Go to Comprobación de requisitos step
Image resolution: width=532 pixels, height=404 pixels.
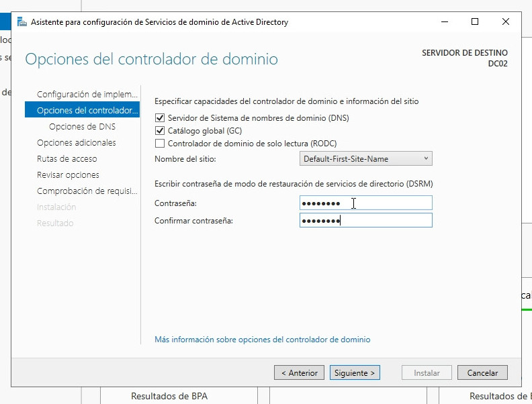click(87, 191)
